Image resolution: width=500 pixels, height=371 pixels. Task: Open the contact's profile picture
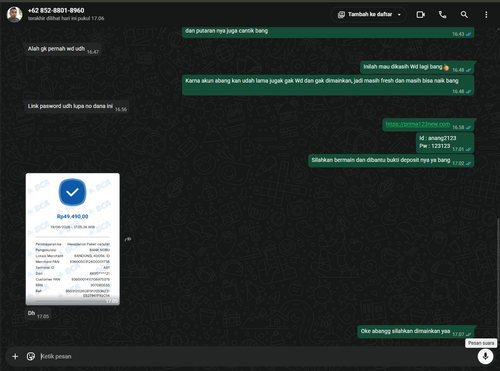(15, 14)
